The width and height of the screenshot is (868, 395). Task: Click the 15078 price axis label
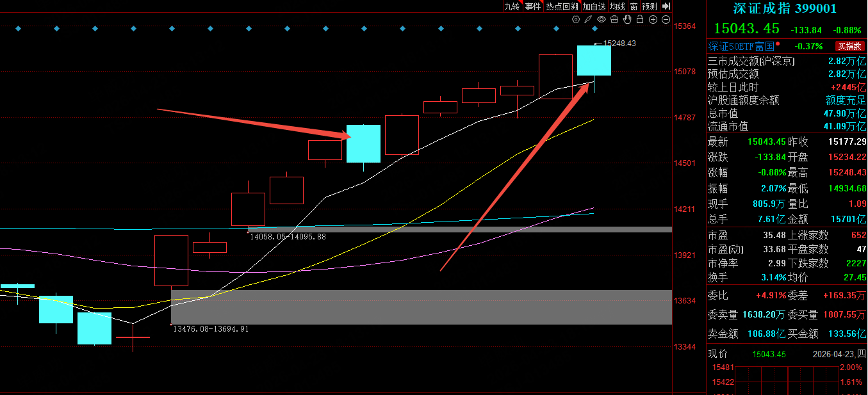point(685,72)
